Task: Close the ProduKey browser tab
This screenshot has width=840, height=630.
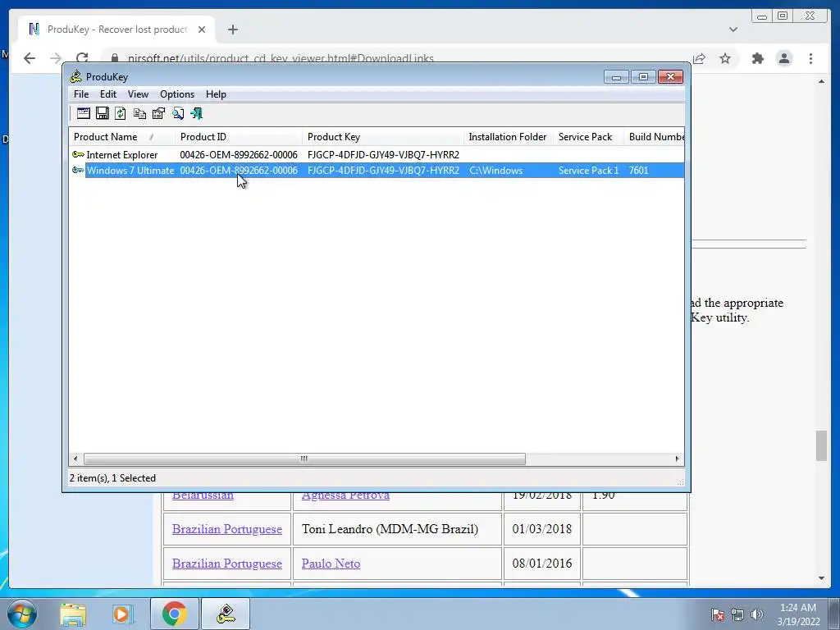Action: [x=202, y=30]
